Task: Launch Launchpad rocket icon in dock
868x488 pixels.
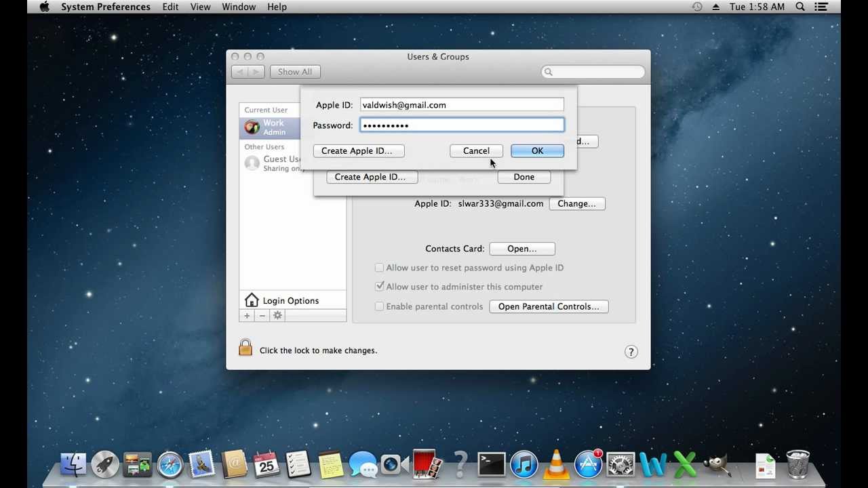Action: pos(105,465)
